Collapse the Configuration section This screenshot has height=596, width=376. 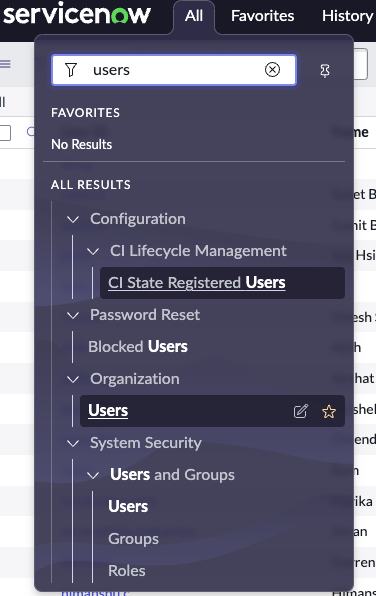point(73,219)
